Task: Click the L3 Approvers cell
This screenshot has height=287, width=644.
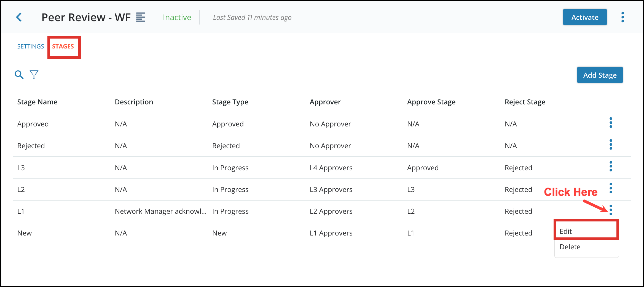Action: (331, 189)
